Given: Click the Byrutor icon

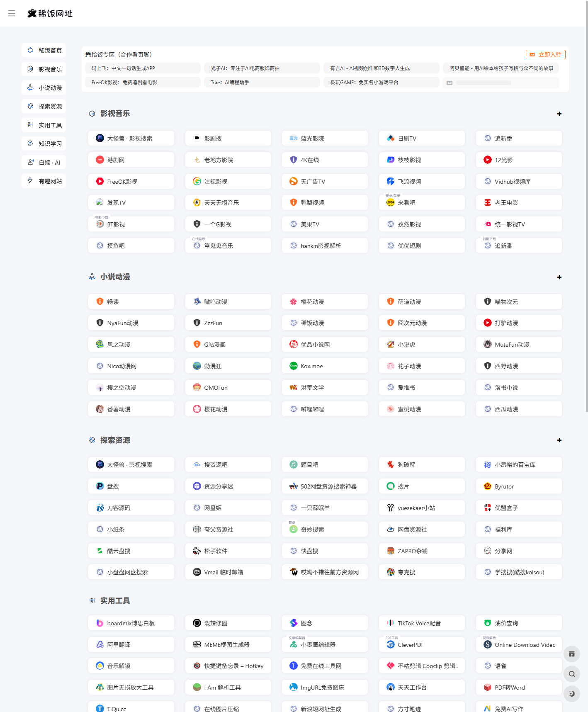Looking at the screenshot, I should pos(488,486).
